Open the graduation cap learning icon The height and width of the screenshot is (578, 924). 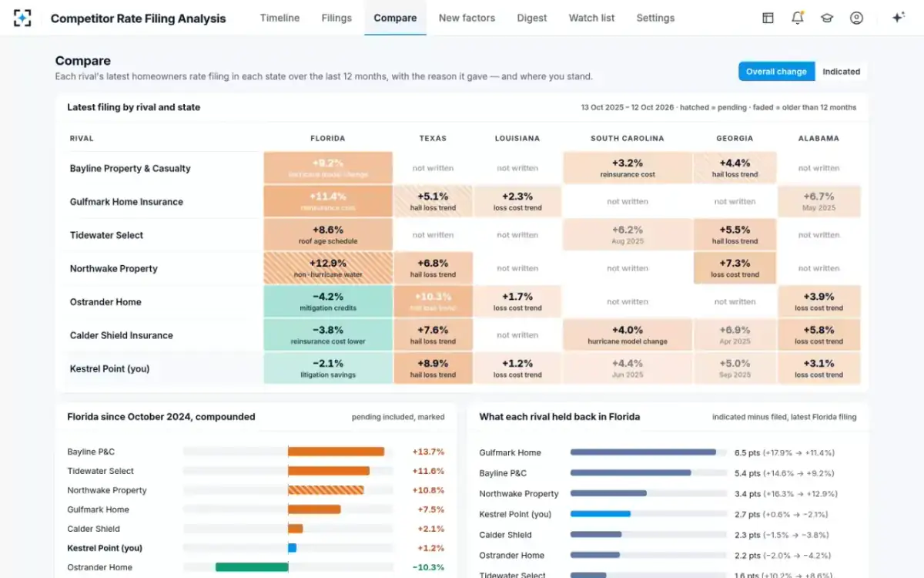pos(827,18)
